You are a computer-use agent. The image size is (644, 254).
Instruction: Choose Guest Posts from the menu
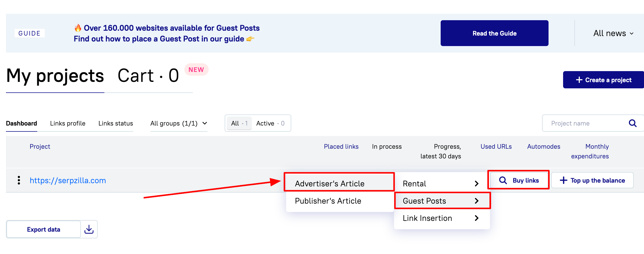(441, 201)
